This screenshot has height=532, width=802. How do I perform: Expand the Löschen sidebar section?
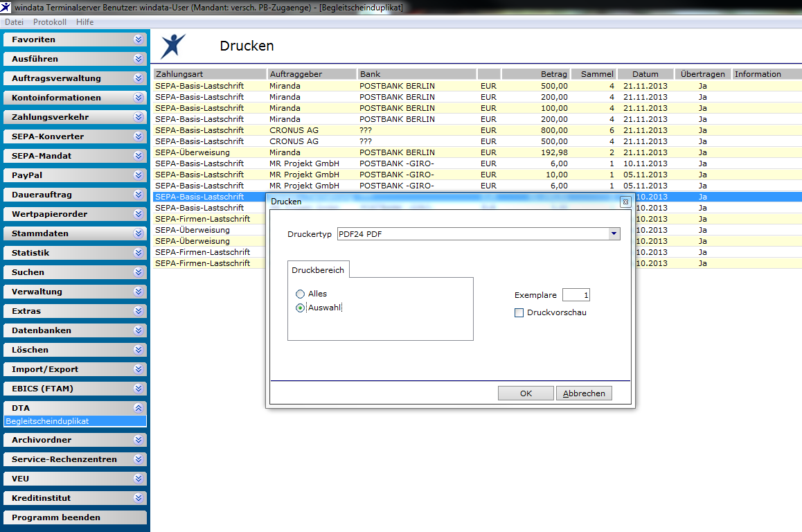tap(75, 350)
